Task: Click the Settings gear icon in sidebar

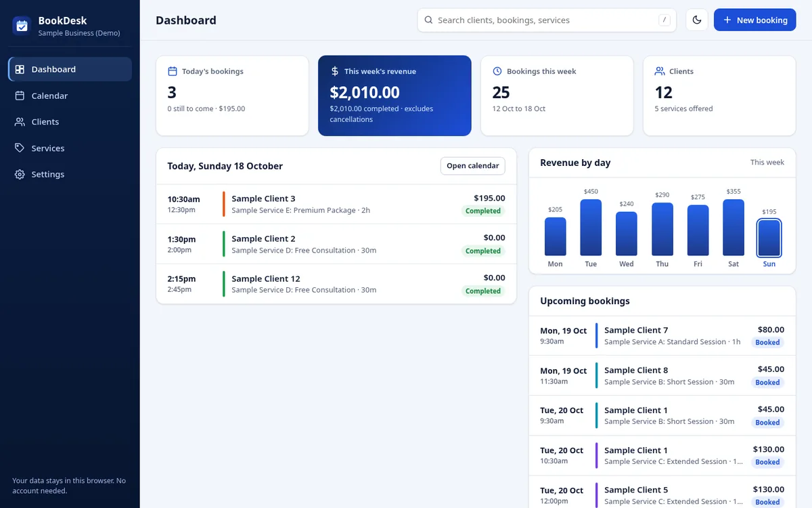Action: click(20, 174)
